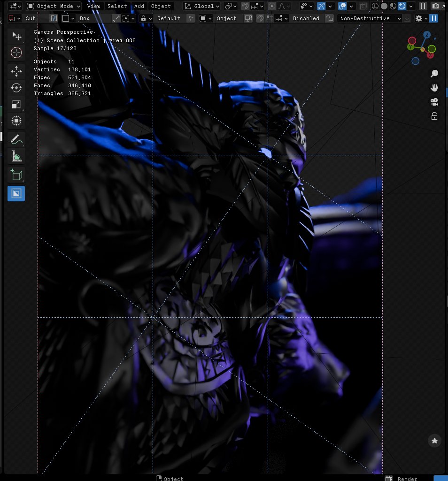This screenshot has height=481, width=448.
Task: Toggle snapping magnet in header
Action: [245, 6]
